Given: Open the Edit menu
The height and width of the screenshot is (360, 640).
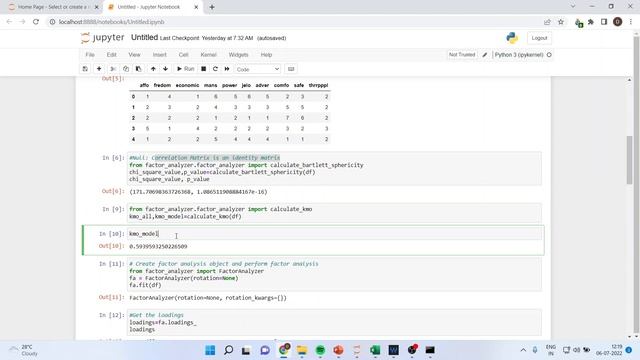Looking at the screenshot, I should click(x=111, y=55).
